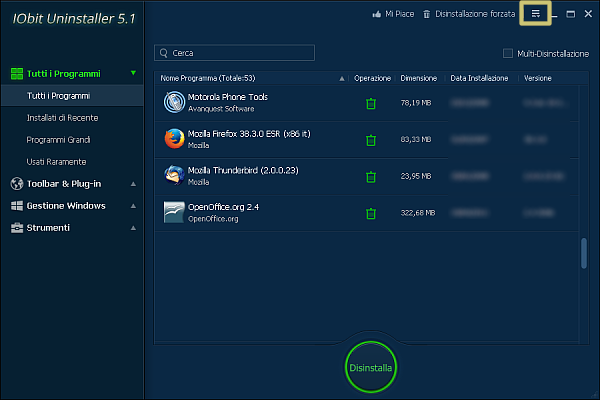Click the program list vertical scrollbar thumb

(584, 253)
